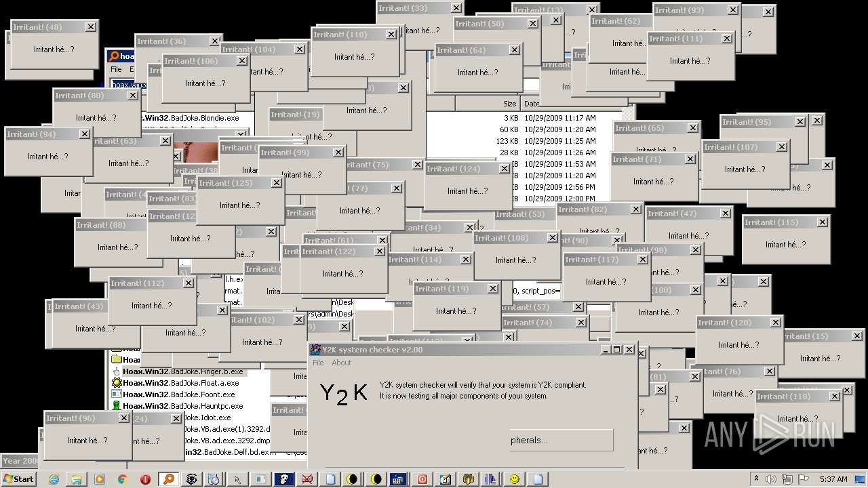This screenshot has width=868, height=488.
Task: Open the network status tray icon
Action: (x=787, y=479)
